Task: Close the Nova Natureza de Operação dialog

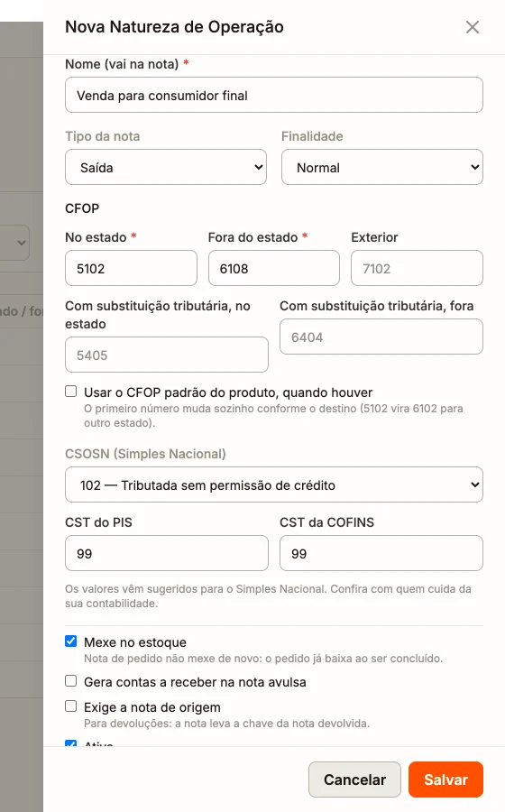Action: click(x=472, y=27)
